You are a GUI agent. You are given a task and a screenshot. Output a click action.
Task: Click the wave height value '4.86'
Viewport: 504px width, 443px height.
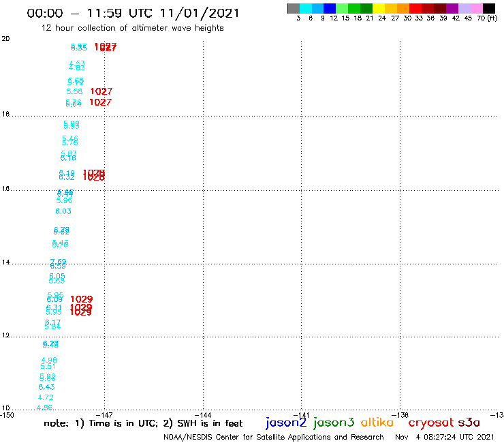click(x=45, y=408)
